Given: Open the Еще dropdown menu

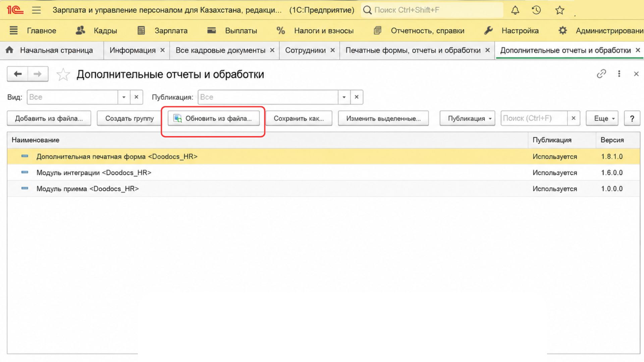Looking at the screenshot, I should 602,118.
